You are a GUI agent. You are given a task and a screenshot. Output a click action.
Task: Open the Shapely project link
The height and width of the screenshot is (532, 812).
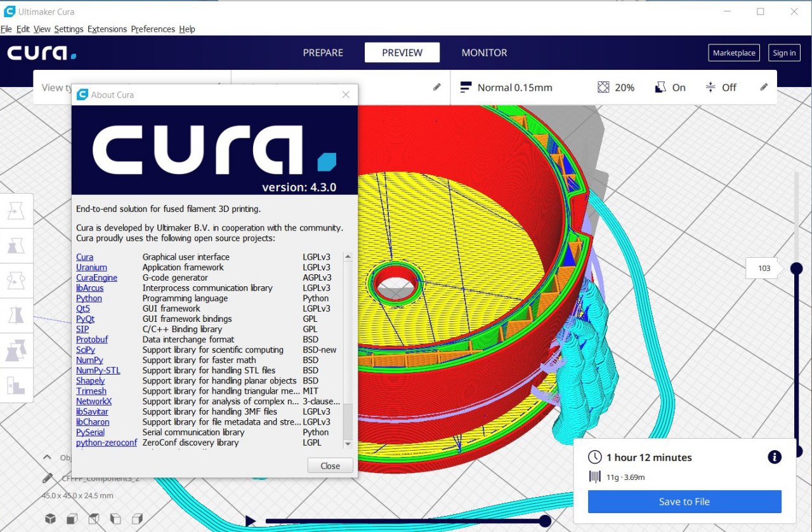coord(90,380)
